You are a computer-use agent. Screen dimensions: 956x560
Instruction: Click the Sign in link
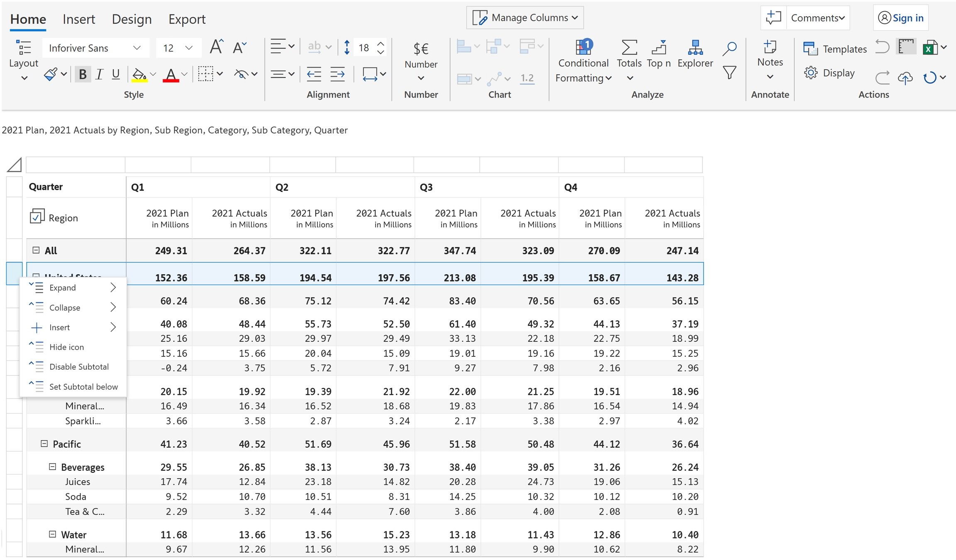tap(907, 18)
